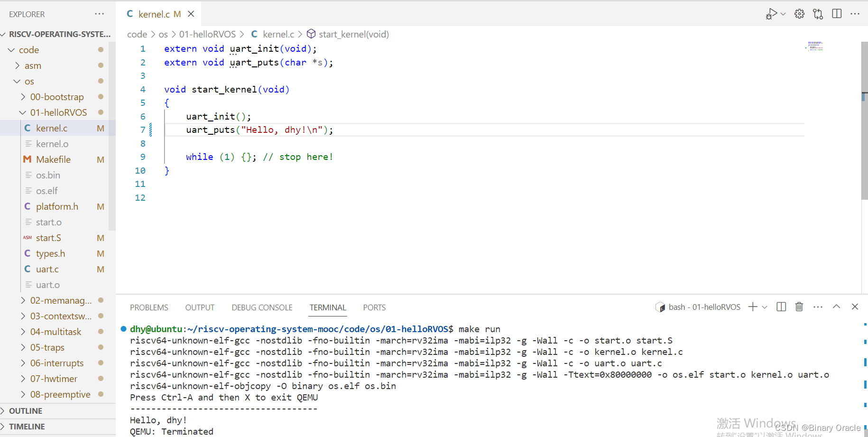
Task: Click the 'while (1) {};' code line
Action: coord(259,157)
